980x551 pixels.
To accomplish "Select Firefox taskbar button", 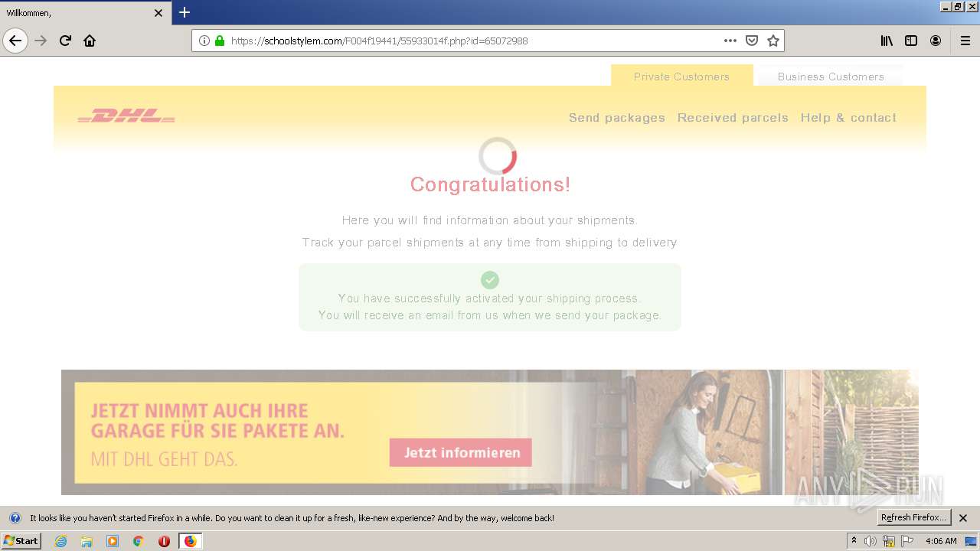I will (x=190, y=541).
